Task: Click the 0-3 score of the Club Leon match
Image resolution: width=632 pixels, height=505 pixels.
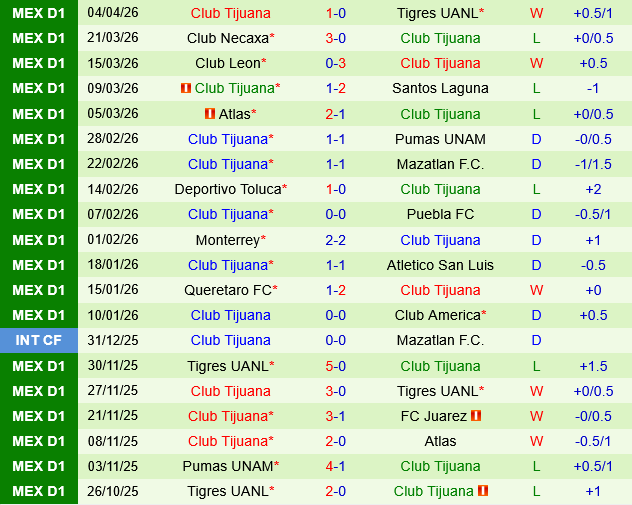Action: click(x=335, y=63)
